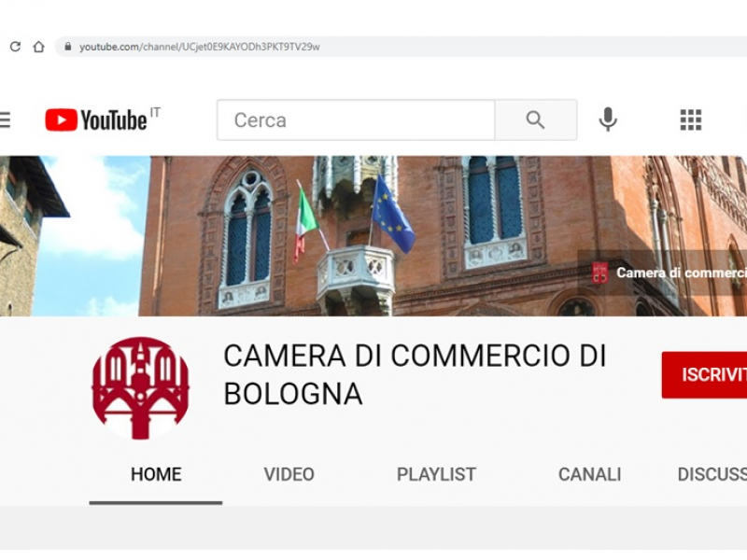Select the CANALI tab
Image resolution: width=747 pixels, height=560 pixels.
click(588, 474)
